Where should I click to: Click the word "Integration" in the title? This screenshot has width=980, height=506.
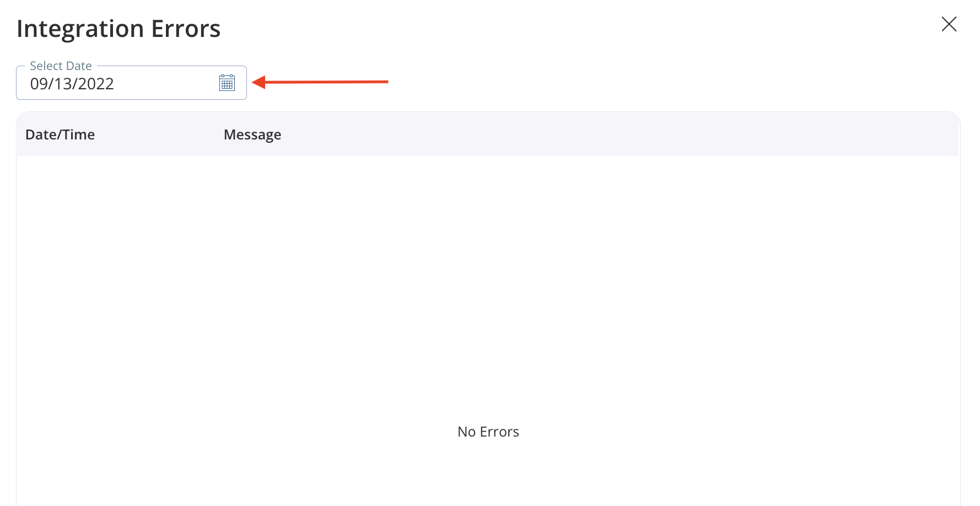click(80, 29)
